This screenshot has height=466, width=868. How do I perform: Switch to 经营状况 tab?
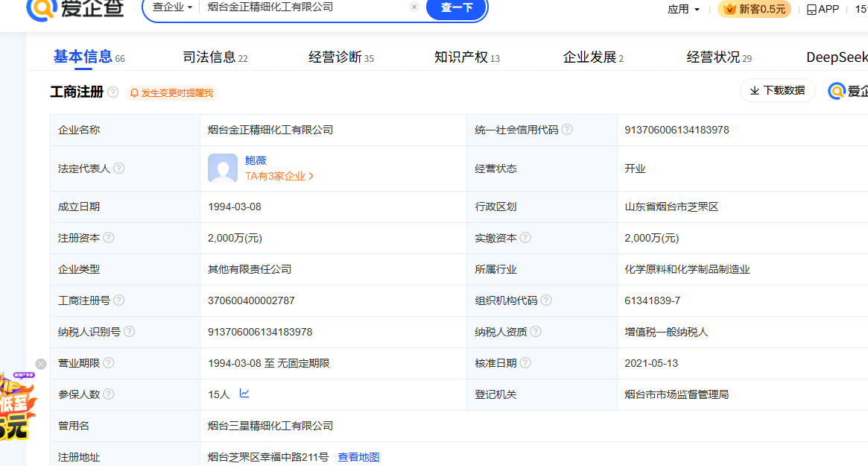[x=719, y=57]
